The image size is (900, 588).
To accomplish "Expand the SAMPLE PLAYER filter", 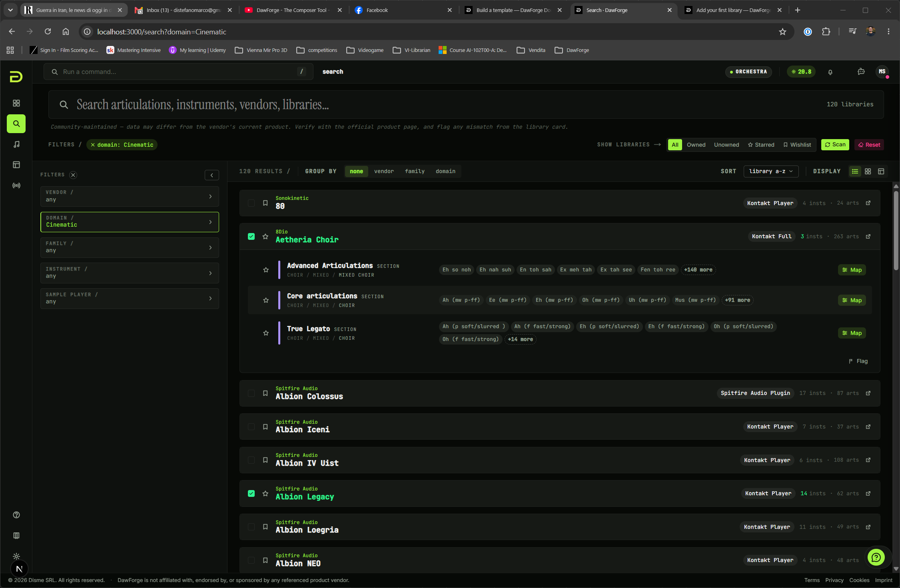I will coord(130,299).
